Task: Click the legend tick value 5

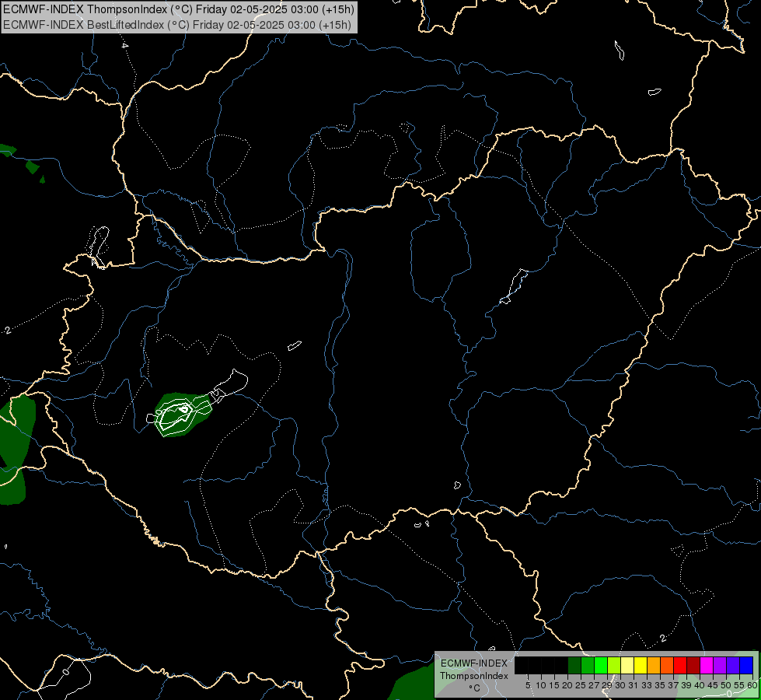Action: (x=528, y=685)
